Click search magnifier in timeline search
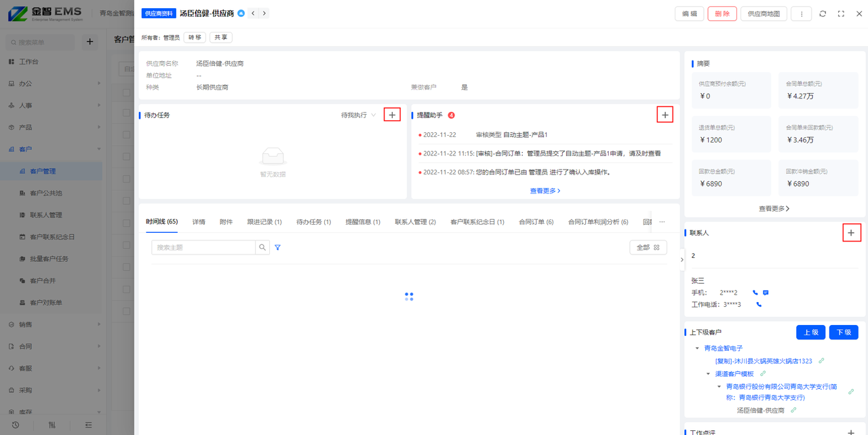The image size is (868, 435). [262, 248]
